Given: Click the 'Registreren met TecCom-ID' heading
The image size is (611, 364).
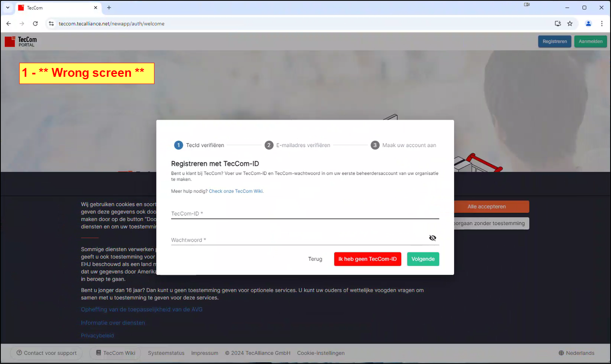Looking at the screenshot, I should pos(215,164).
